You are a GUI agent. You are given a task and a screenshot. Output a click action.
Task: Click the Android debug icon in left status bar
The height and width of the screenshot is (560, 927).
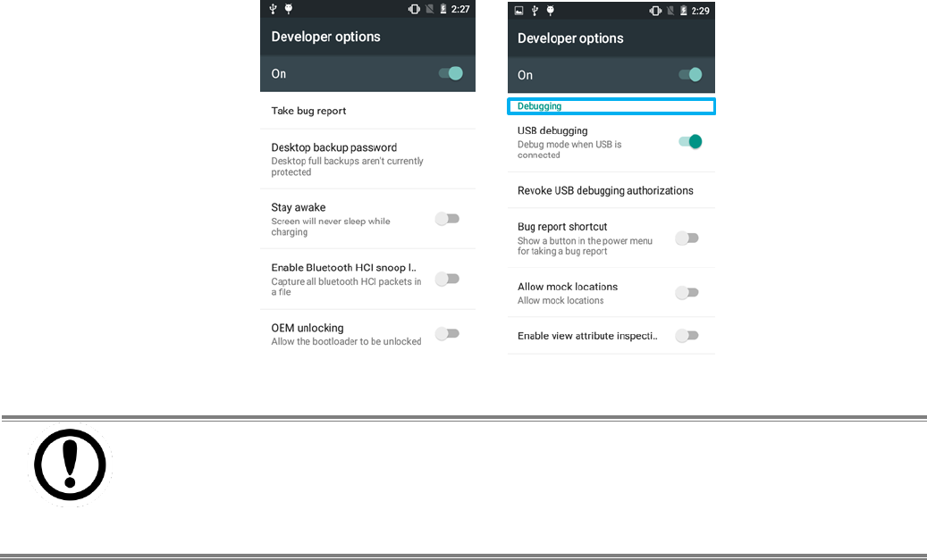coord(289,9)
